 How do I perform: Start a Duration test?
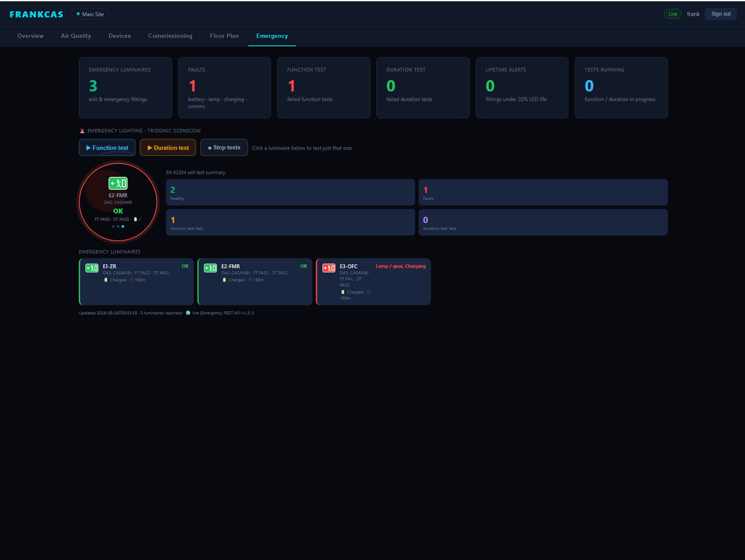pyautogui.click(x=168, y=148)
